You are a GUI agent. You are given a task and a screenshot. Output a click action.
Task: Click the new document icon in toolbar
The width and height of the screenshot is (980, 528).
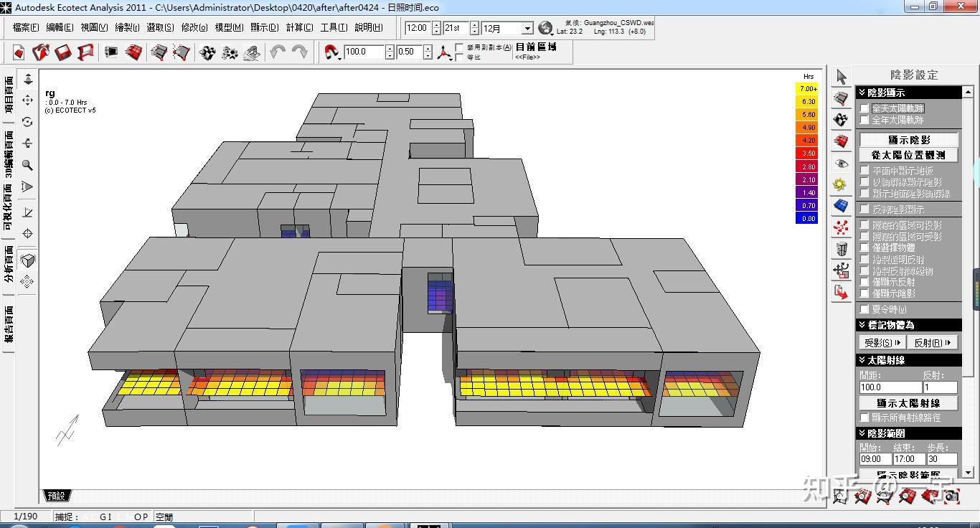click(x=19, y=52)
